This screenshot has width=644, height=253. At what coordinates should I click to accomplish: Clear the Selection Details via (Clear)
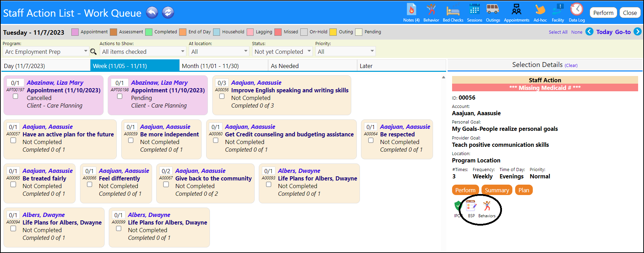(x=571, y=66)
